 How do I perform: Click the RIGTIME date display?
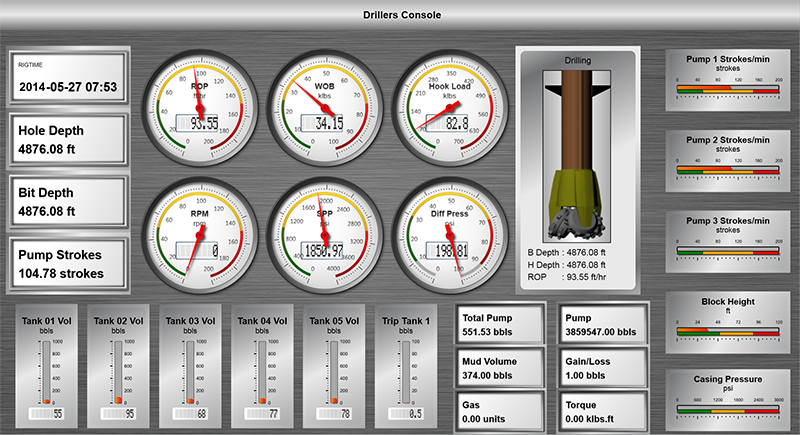[68, 80]
